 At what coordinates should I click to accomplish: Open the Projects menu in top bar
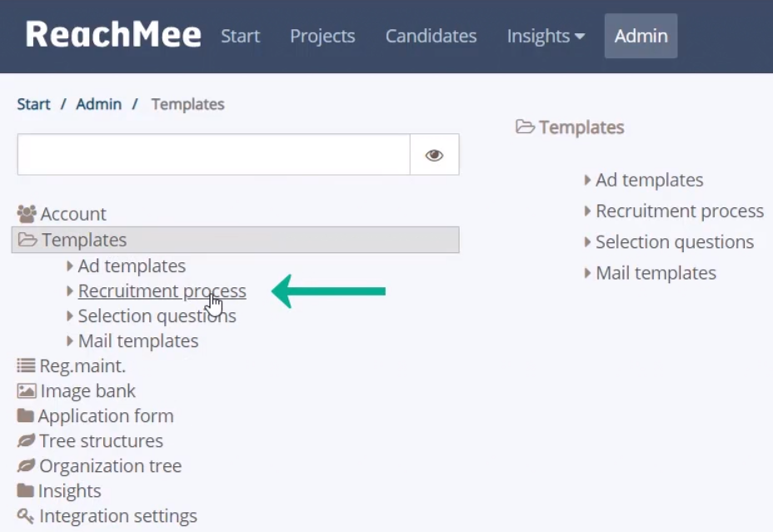[322, 36]
